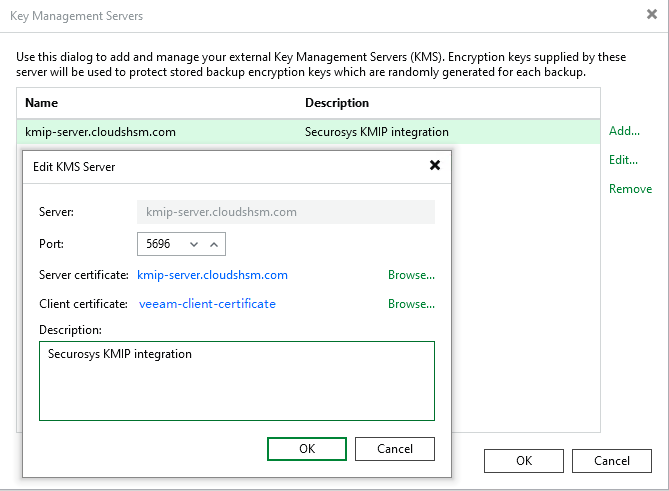This screenshot has height=491, width=669.
Task: Close the Key Management Servers window
Action: (x=652, y=14)
